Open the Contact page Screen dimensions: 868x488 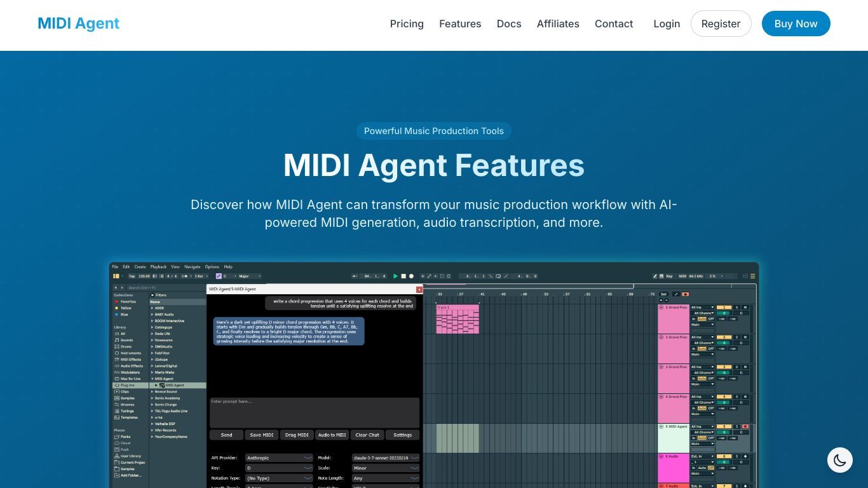[614, 24]
